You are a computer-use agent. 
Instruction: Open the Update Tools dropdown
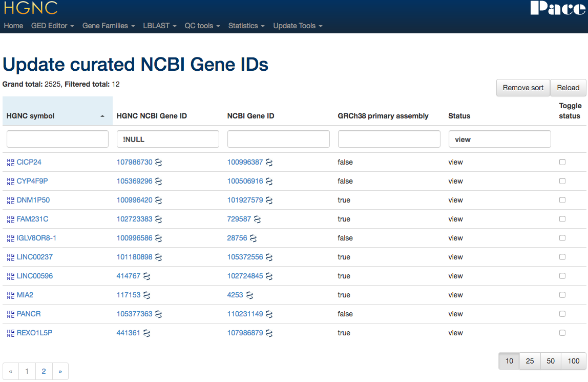(x=298, y=26)
